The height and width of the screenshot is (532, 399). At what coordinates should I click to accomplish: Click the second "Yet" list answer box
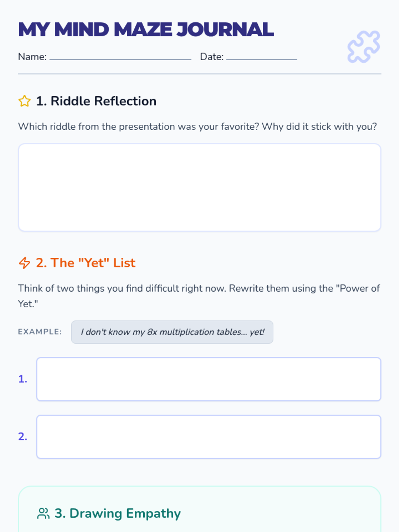pyautogui.click(x=208, y=437)
